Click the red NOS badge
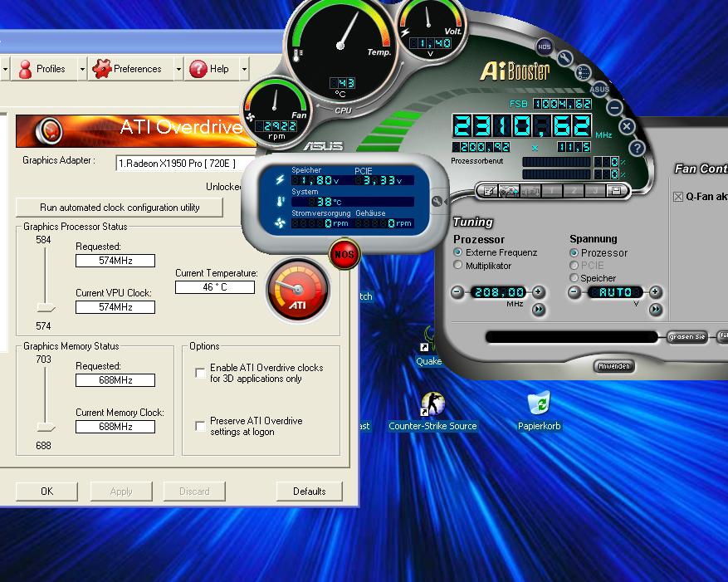The image size is (728, 582). click(x=344, y=253)
